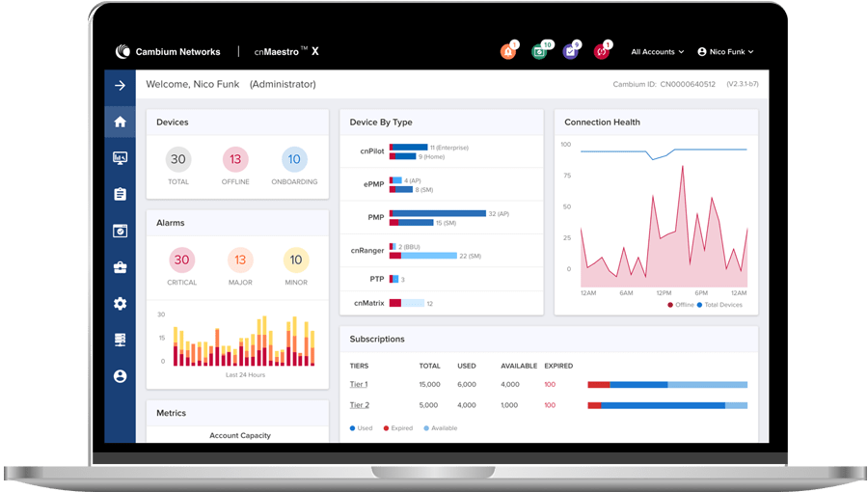Click the 30 Critical alarms circle

[x=181, y=260]
